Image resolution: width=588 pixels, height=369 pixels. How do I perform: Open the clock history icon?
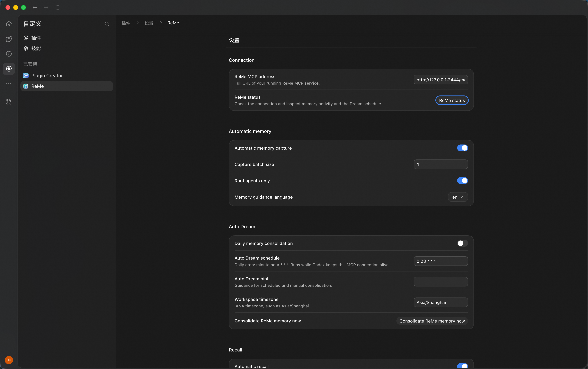point(9,54)
